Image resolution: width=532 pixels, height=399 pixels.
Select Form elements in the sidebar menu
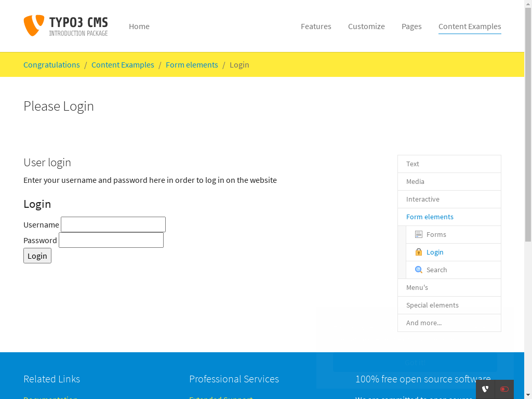tap(449, 217)
